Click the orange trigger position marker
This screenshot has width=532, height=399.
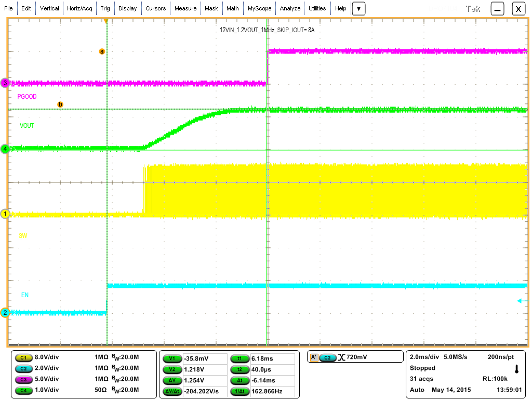[107, 22]
